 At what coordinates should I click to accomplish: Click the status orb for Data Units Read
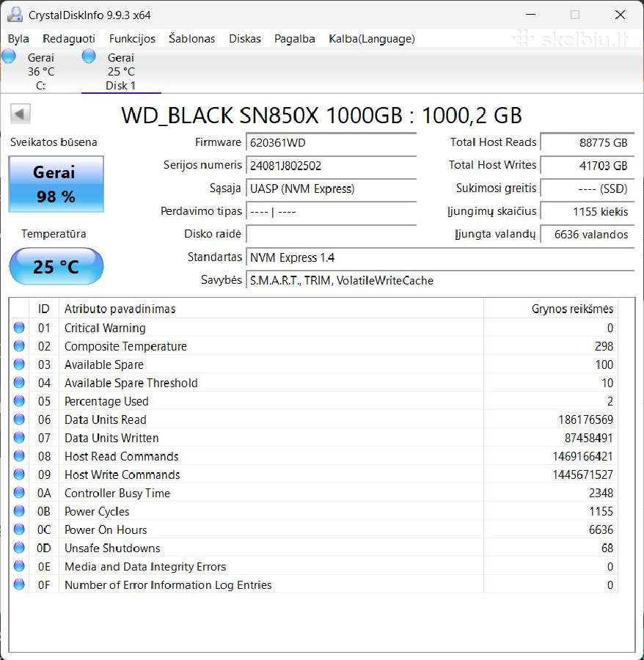19,419
